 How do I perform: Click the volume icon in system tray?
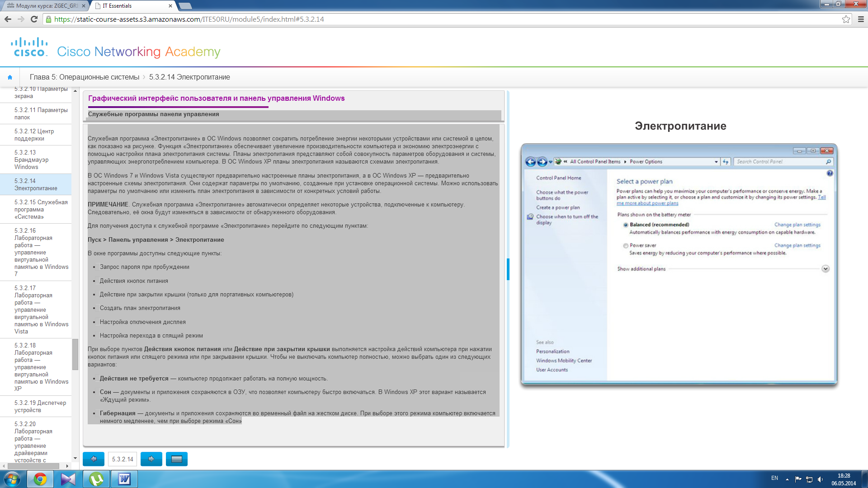[821, 479]
